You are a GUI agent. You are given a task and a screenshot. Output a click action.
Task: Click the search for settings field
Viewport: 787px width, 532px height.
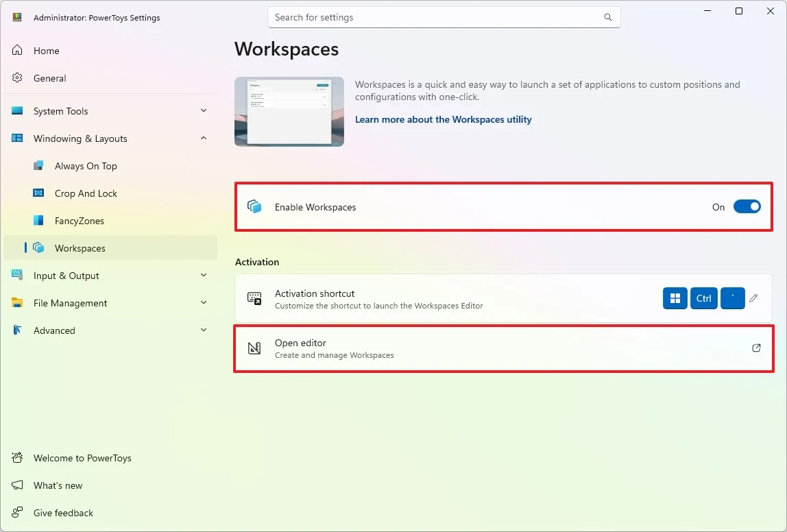click(x=439, y=17)
